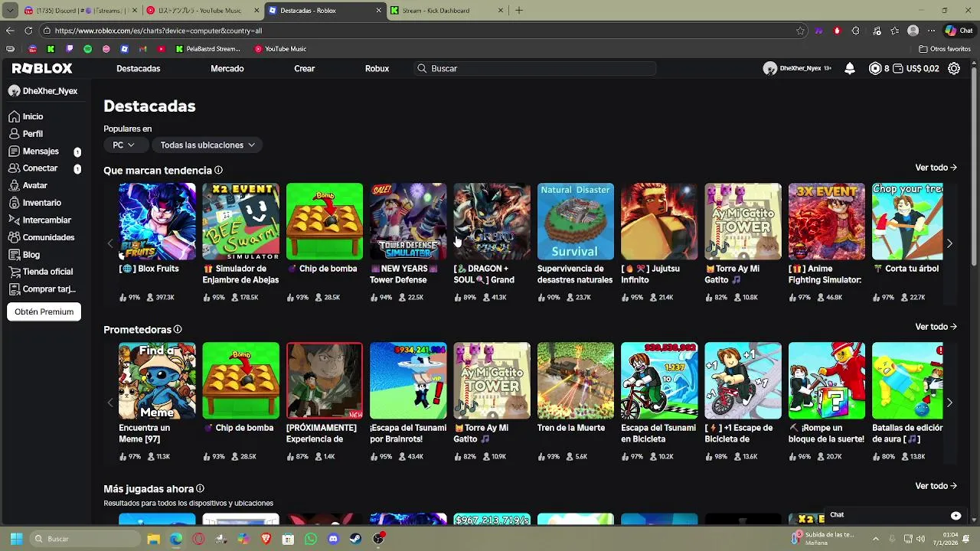Open Tren de la Muerte thumbnail

[576, 380]
